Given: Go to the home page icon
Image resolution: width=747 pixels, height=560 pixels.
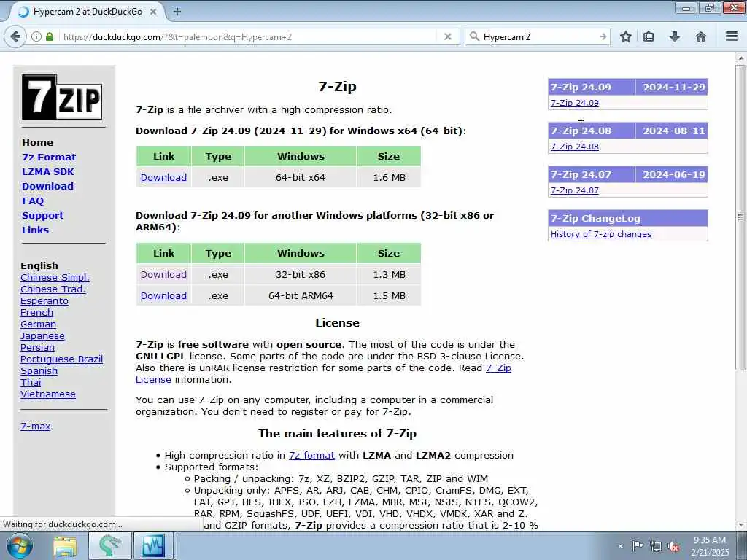Looking at the screenshot, I should pyautogui.click(x=700, y=36).
